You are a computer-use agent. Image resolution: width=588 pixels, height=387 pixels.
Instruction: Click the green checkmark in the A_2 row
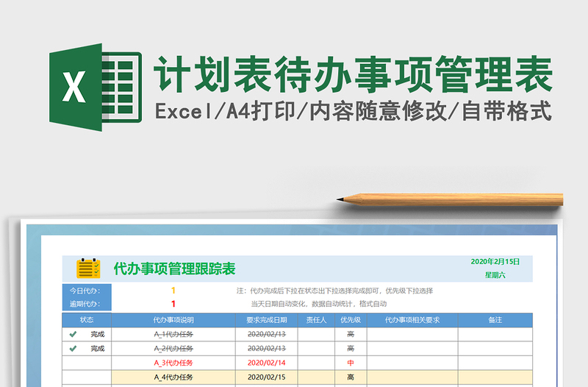(73, 348)
